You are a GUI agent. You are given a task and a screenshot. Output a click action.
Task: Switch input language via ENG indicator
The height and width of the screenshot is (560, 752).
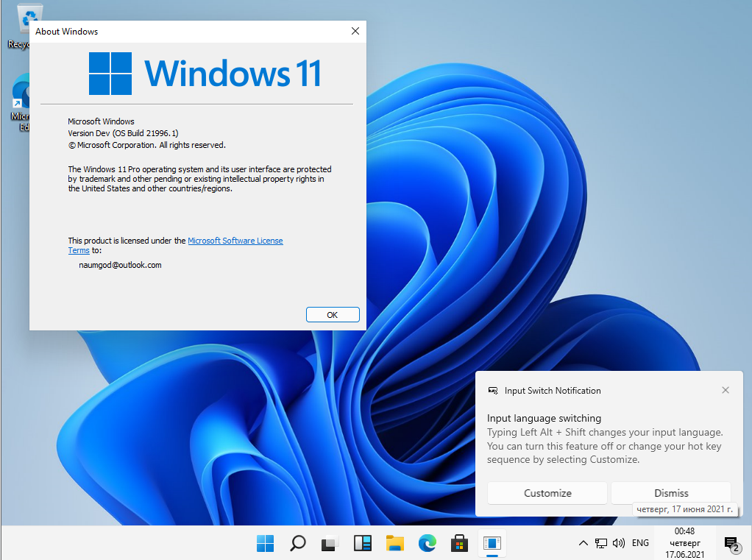tap(640, 543)
